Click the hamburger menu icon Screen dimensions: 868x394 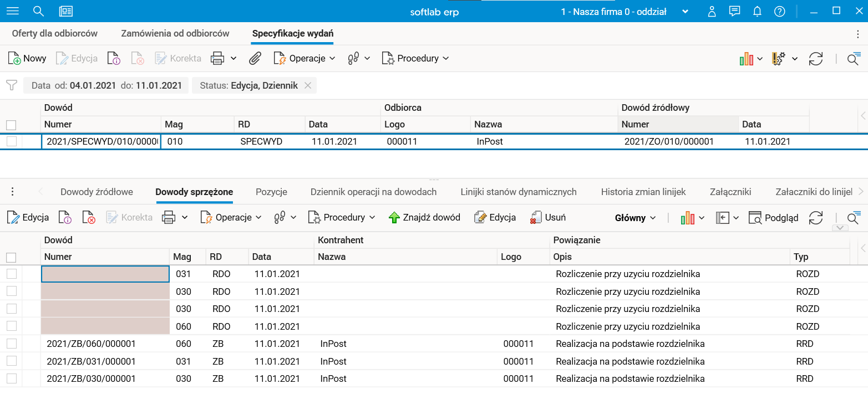(x=12, y=11)
